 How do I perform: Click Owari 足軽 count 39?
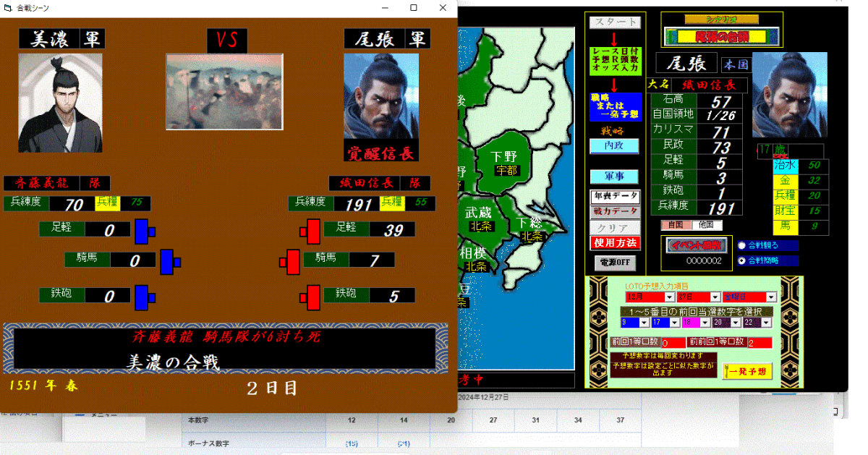pyautogui.click(x=393, y=230)
